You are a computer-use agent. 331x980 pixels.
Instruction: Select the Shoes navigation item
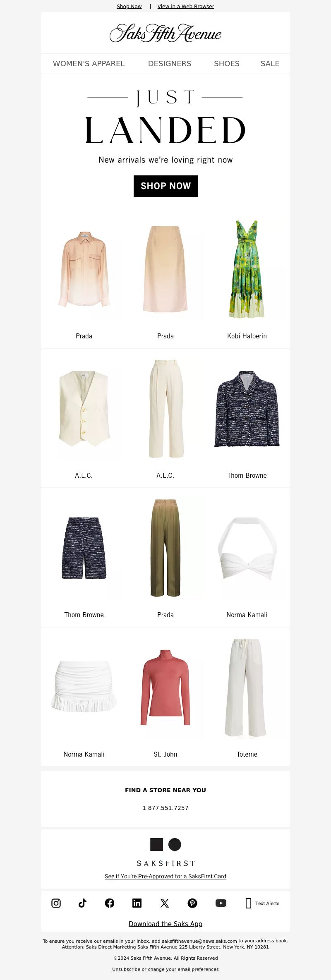coord(227,64)
